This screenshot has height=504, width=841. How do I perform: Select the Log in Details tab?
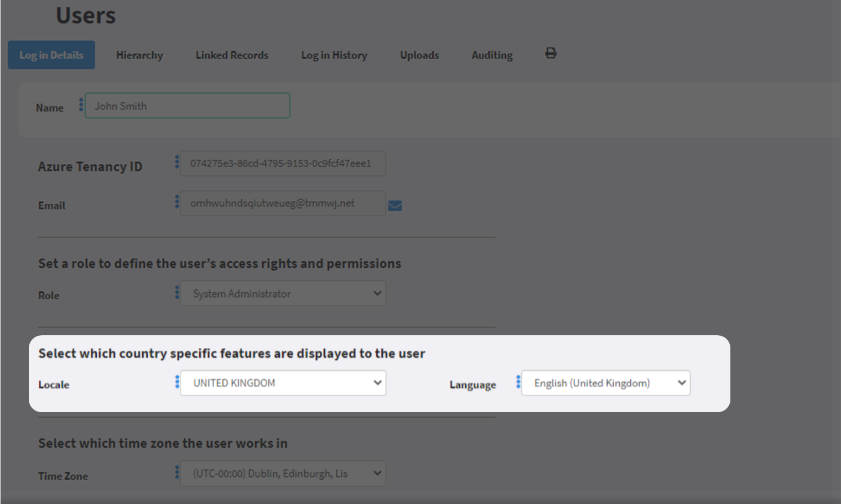(x=51, y=55)
